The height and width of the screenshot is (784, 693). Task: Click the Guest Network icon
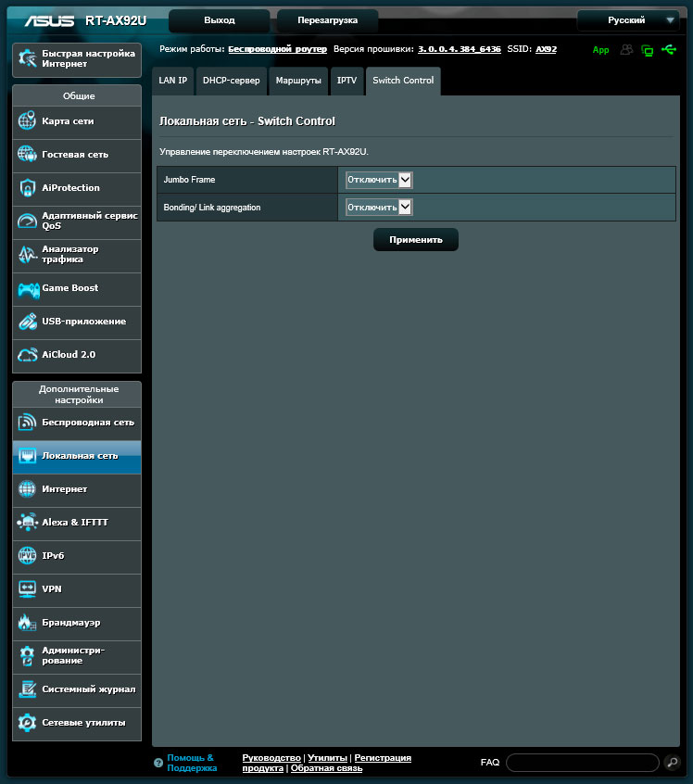coord(27,154)
